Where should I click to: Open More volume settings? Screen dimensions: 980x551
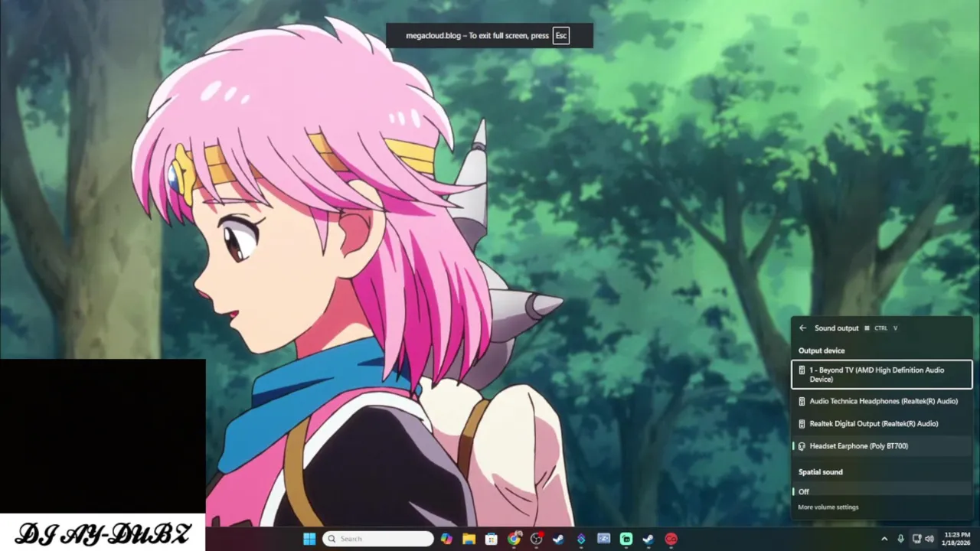pyautogui.click(x=828, y=507)
